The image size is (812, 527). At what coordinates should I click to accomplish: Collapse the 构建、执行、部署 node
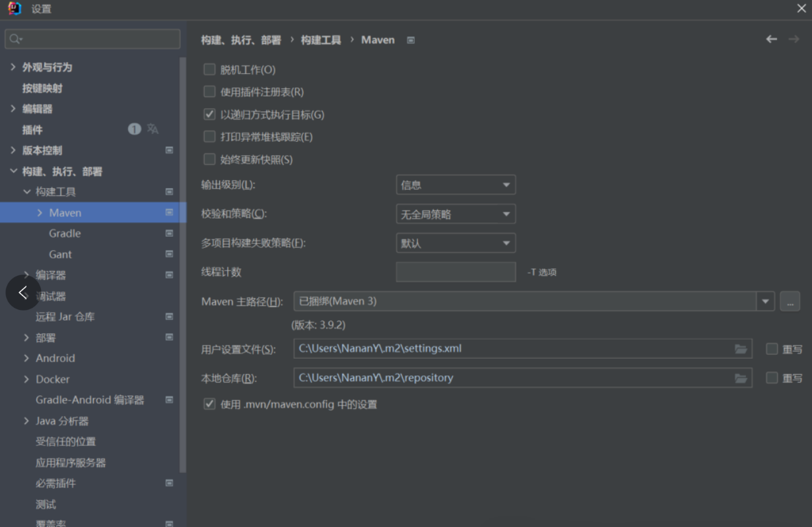(x=14, y=171)
